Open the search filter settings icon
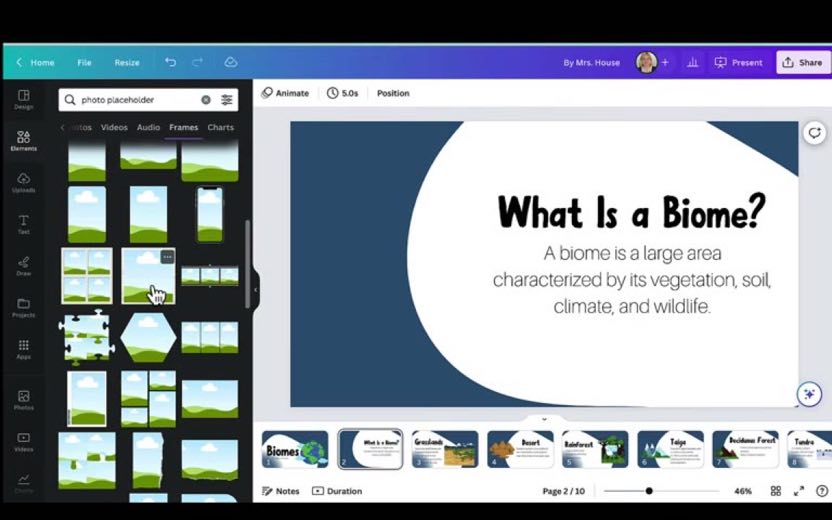Viewport: 832px width, 520px height. click(227, 100)
